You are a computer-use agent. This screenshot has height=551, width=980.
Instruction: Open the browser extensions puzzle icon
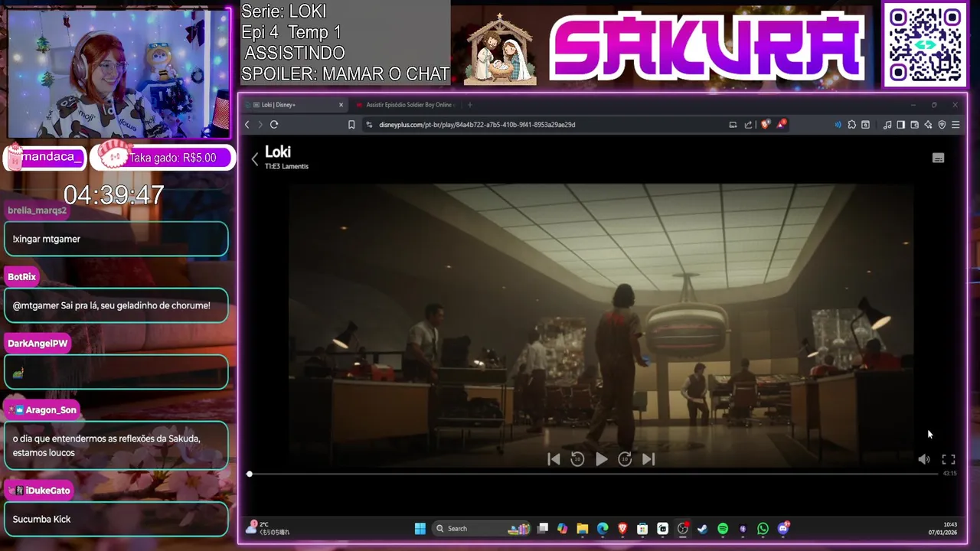(851, 125)
